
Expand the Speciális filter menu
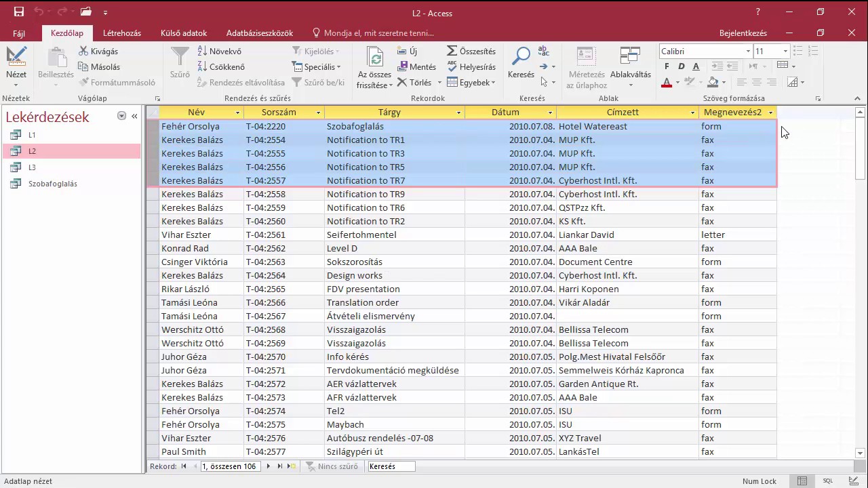pos(316,66)
